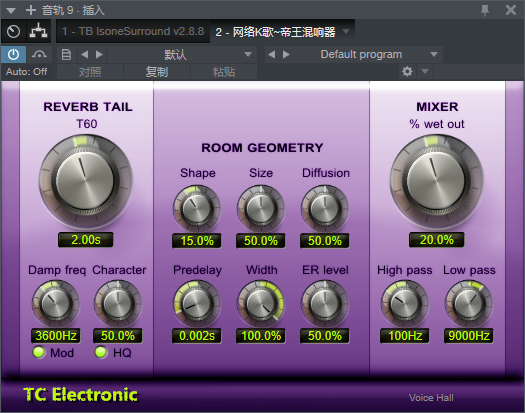Open the window menu triangle beside the plus icon
The height and width of the screenshot is (413, 525).
(11, 10)
